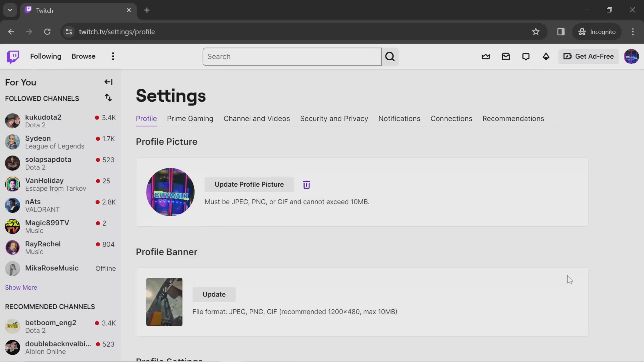Open the user avatar menu in header

coord(631,56)
